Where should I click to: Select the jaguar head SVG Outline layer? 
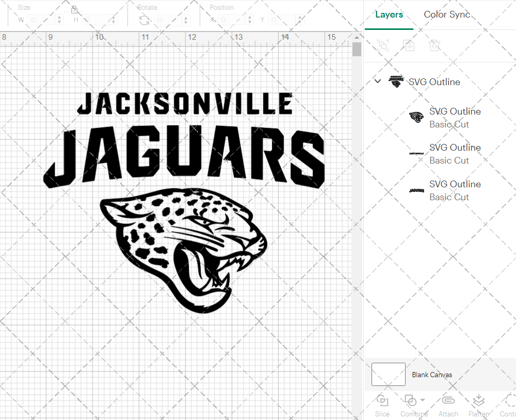pos(454,118)
